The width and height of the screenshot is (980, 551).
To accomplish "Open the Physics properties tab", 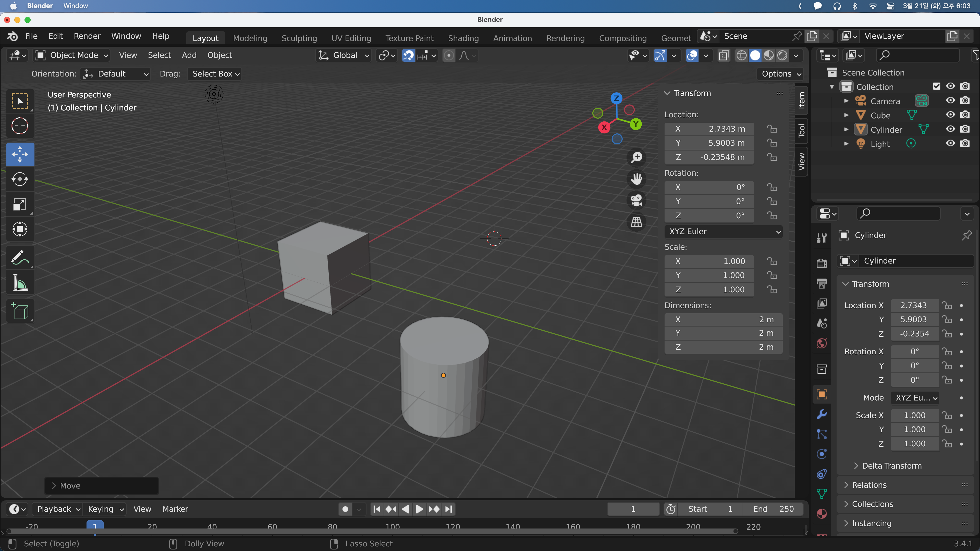I will pos(822,454).
